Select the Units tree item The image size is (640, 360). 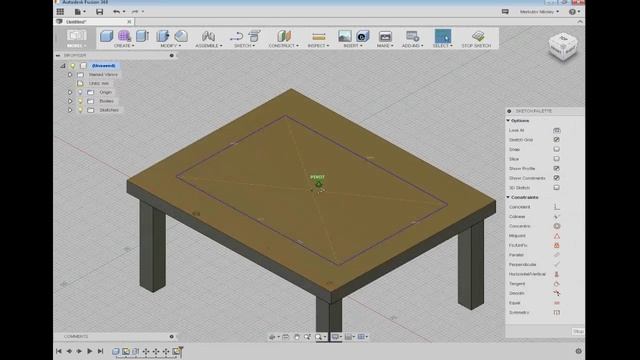click(x=99, y=83)
